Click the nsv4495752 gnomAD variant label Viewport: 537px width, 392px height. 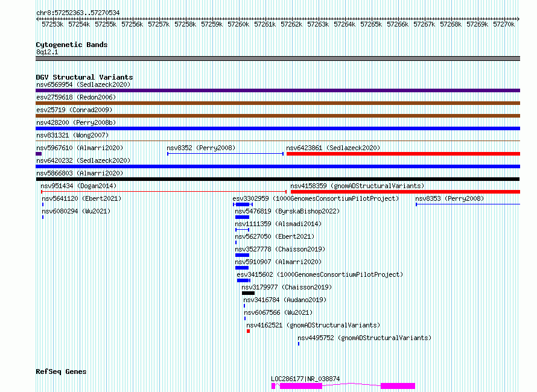click(x=364, y=338)
